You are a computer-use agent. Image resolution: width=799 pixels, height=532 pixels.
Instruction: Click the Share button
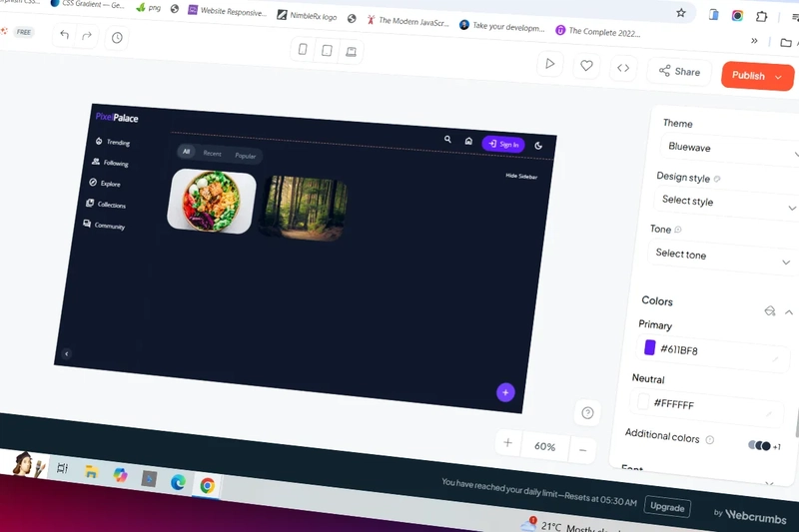click(x=680, y=72)
